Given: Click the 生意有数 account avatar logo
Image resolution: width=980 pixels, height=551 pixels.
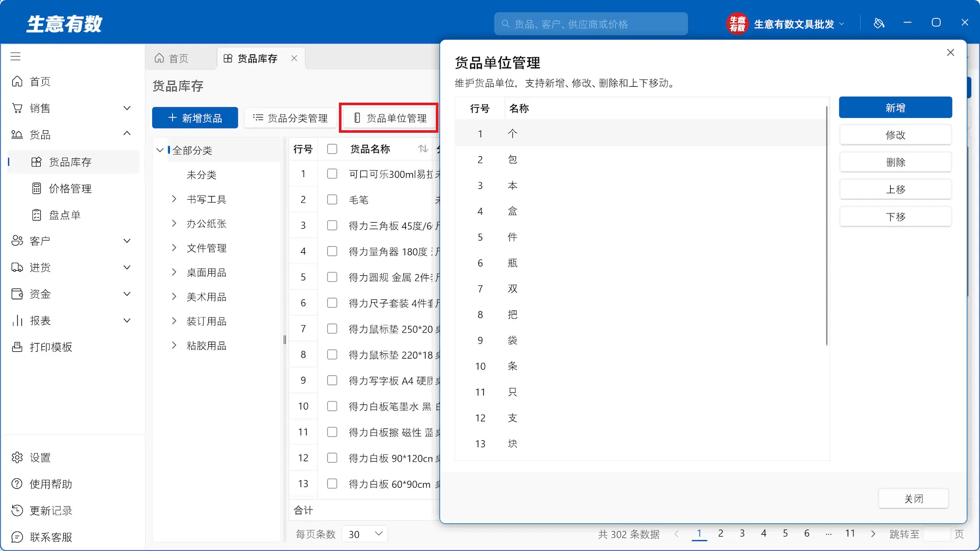Looking at the screenshot, I should tap(737, 23).
